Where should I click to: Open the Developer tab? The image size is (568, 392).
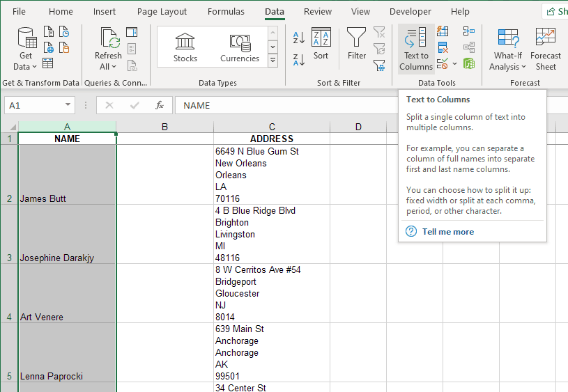pos(410,12)
